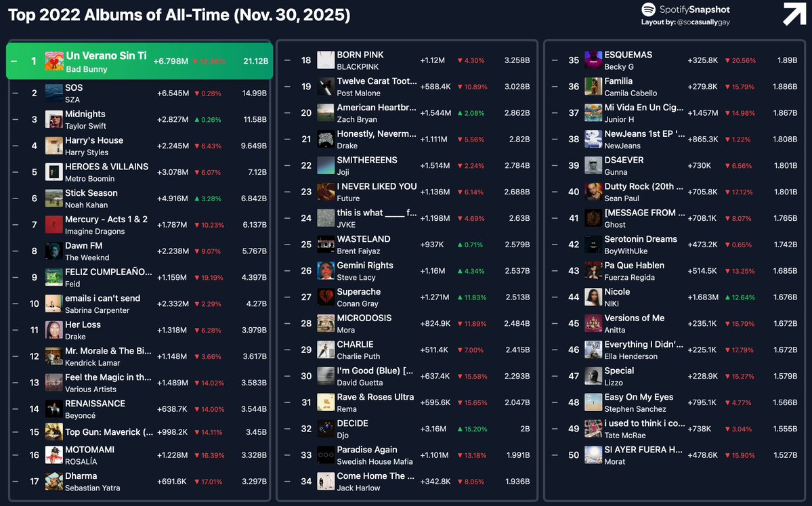Image resolution: width=812 pixels, height=506 pixels.
Task: Click the white arrow logo top right
Action: (794, 14)
